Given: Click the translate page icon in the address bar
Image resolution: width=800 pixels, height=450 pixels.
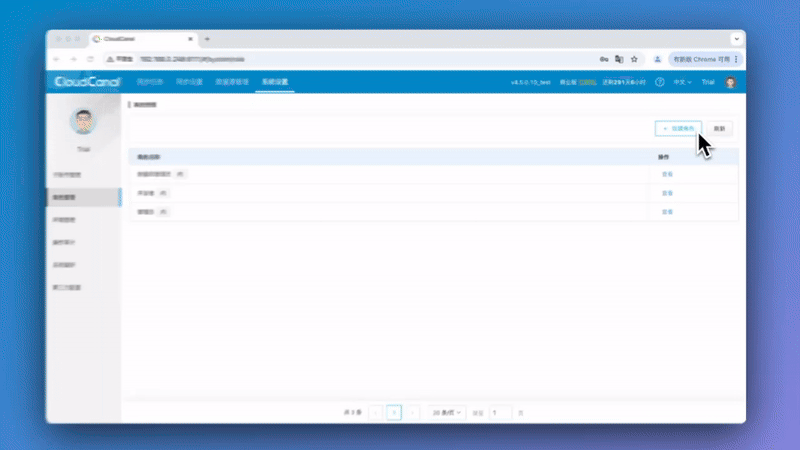Looking at the screenshot, I should [619, 59].
